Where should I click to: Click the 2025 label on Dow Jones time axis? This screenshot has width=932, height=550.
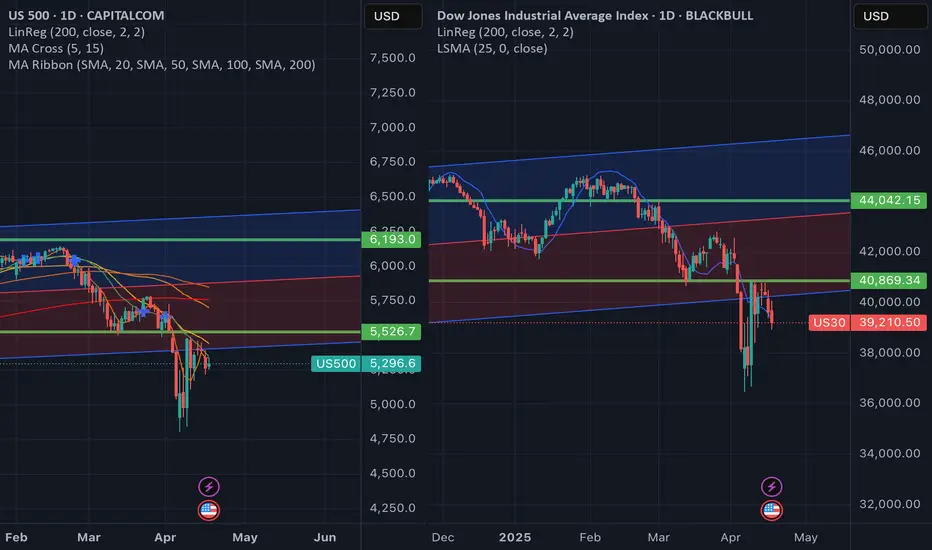(515, 538)
